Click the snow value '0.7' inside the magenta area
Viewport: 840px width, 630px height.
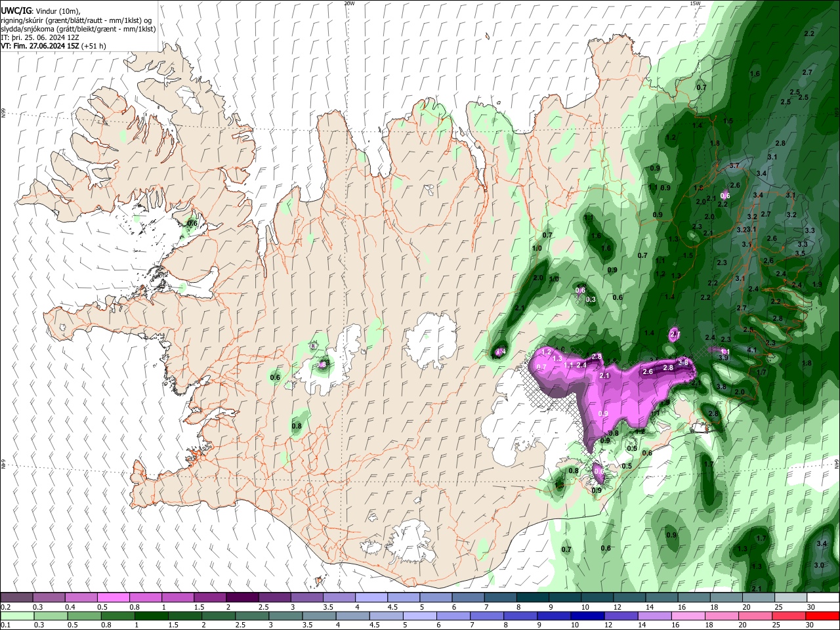click(541, 367)
